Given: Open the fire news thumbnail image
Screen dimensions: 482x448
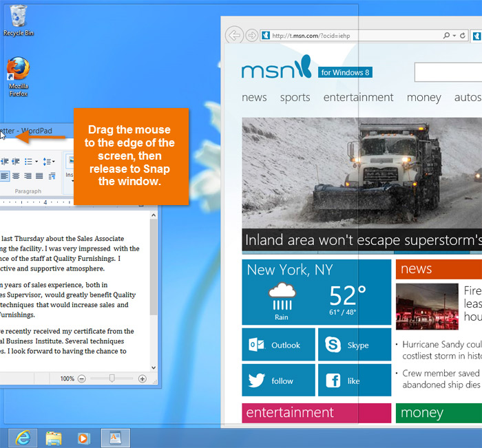Looking at the screenshot, I should (x=427, y=306).
